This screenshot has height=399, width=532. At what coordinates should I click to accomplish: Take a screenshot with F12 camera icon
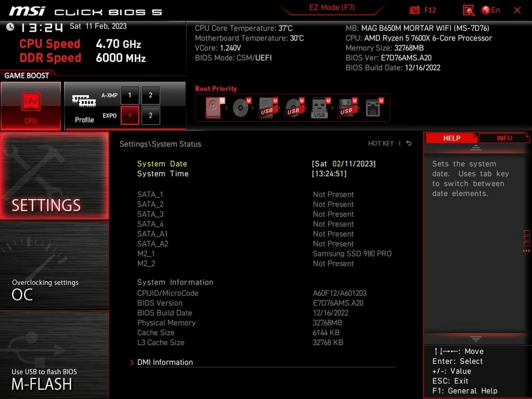(x=415, y=11)
